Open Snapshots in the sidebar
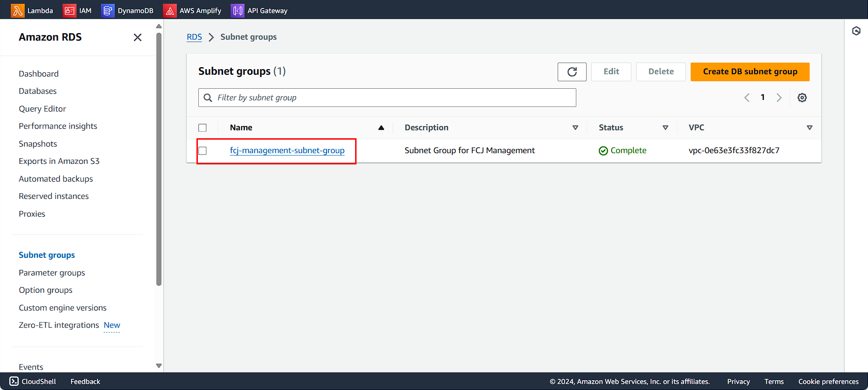This screenshot has width=868, height=390. 38,144
